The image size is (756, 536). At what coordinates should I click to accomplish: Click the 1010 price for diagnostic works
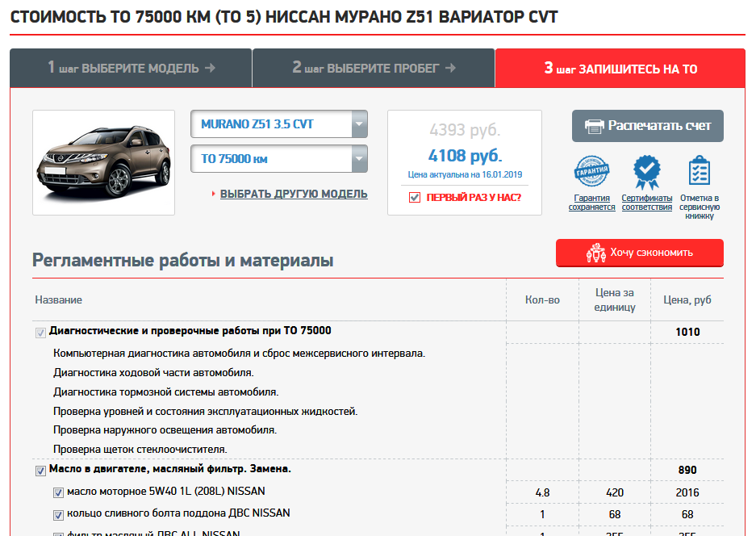[687, 332]
